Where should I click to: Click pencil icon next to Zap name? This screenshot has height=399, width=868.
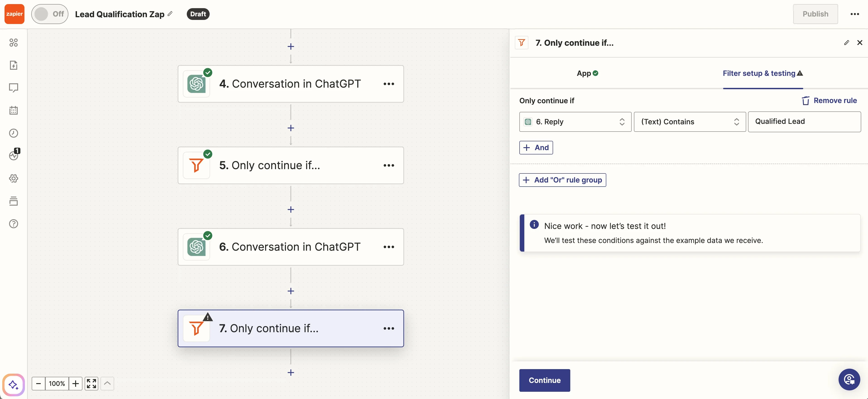click(170, 14)
